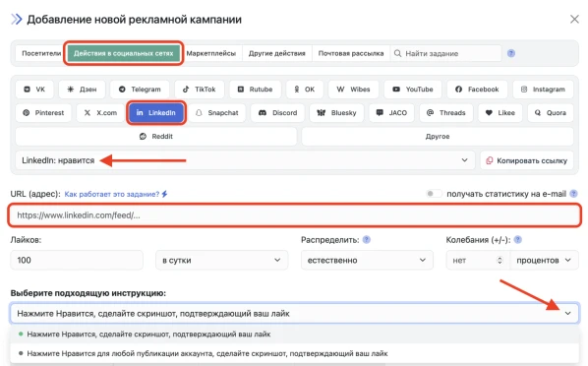Open Как работает это задание link
The image size is (588, 366).
pyautogui.click(x=116, y=194)
